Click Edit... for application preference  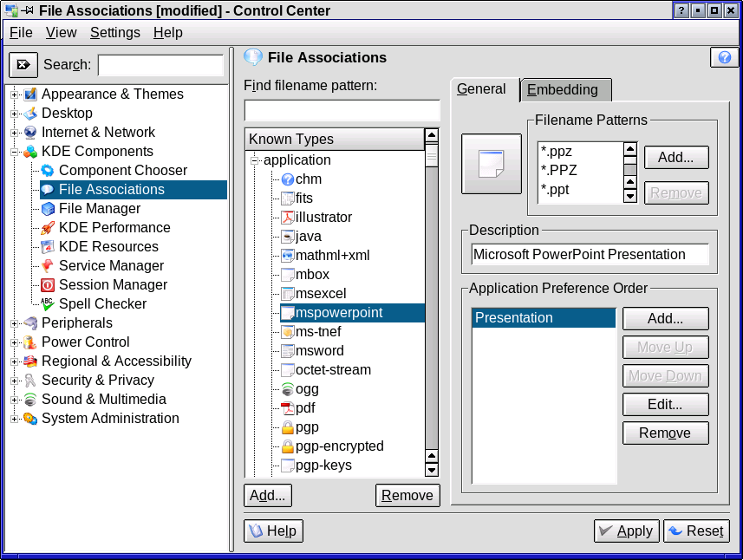click(665, 404)
